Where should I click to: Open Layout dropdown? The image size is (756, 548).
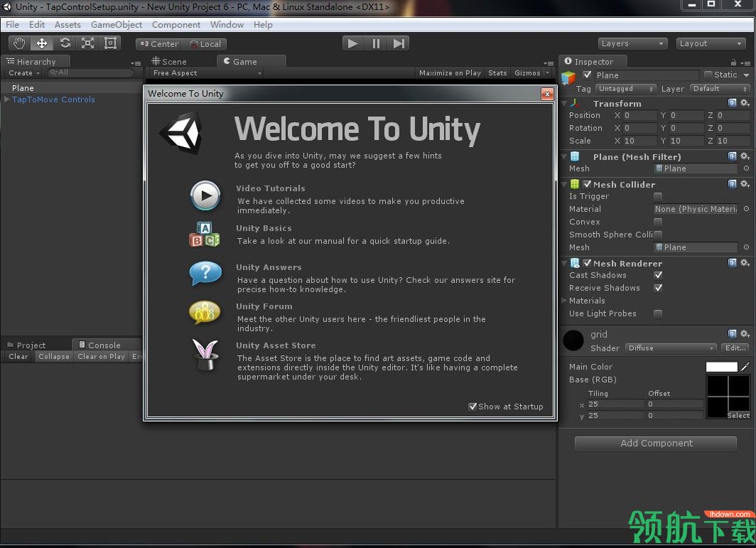point(711,43)
